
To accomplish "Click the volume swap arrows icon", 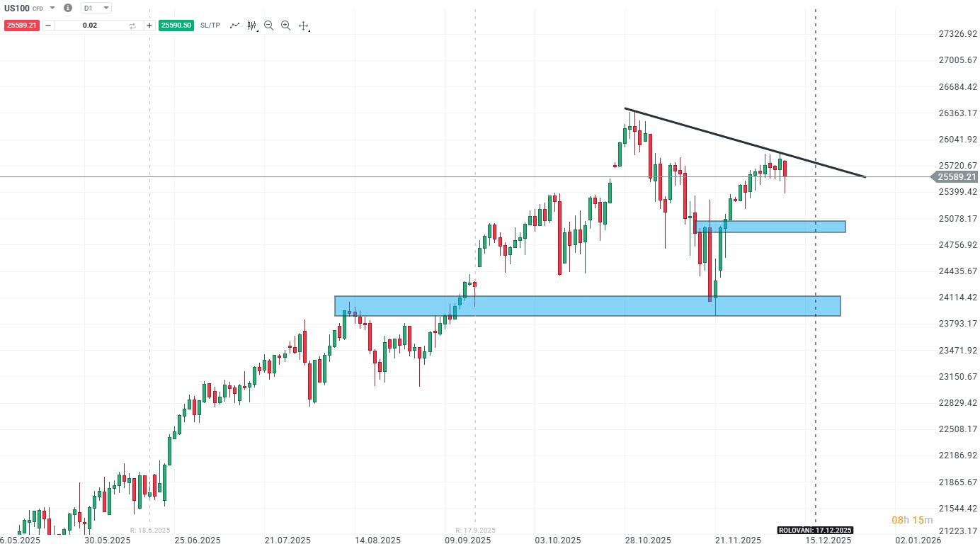I will tap(132, 26).
